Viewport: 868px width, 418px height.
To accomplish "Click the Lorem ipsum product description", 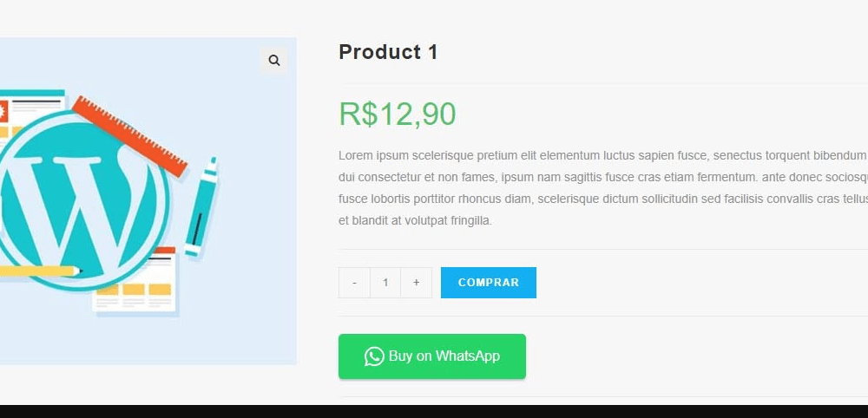I will pos(603,188).
